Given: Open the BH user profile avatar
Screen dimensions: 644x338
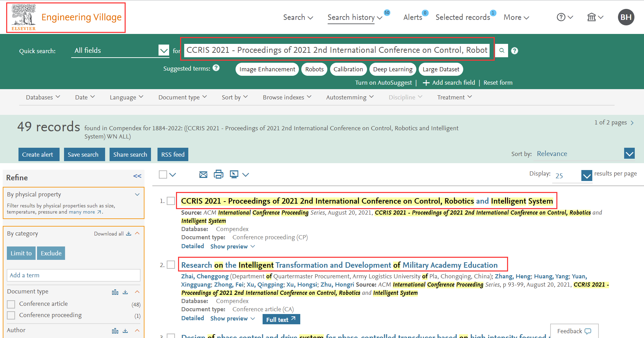Looking at the screenshot, I should click(x=626, y=17).
